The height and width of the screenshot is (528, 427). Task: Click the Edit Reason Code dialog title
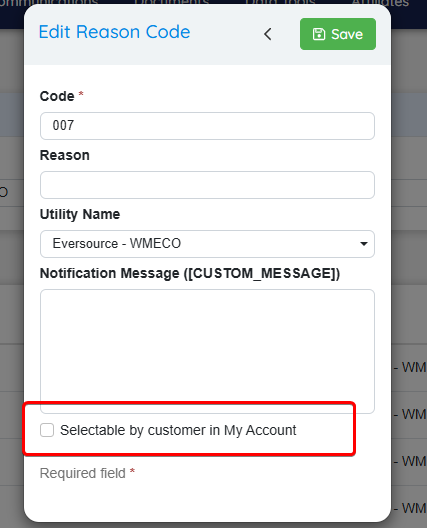114,32
